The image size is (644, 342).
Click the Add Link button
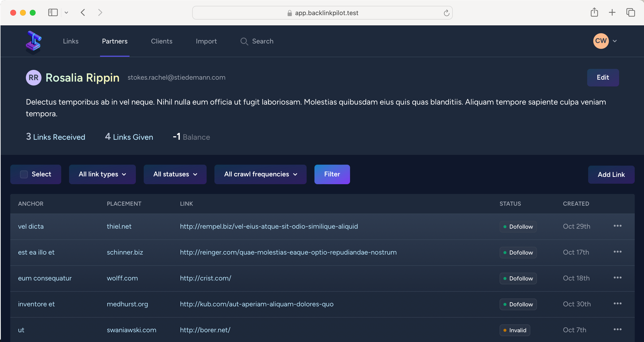coord(611,174)
